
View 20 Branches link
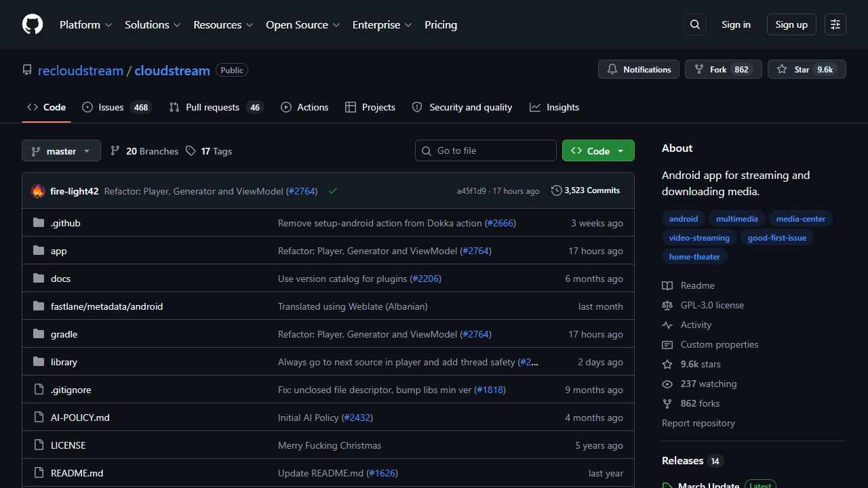pyautogui.click(x=144, y=151)
